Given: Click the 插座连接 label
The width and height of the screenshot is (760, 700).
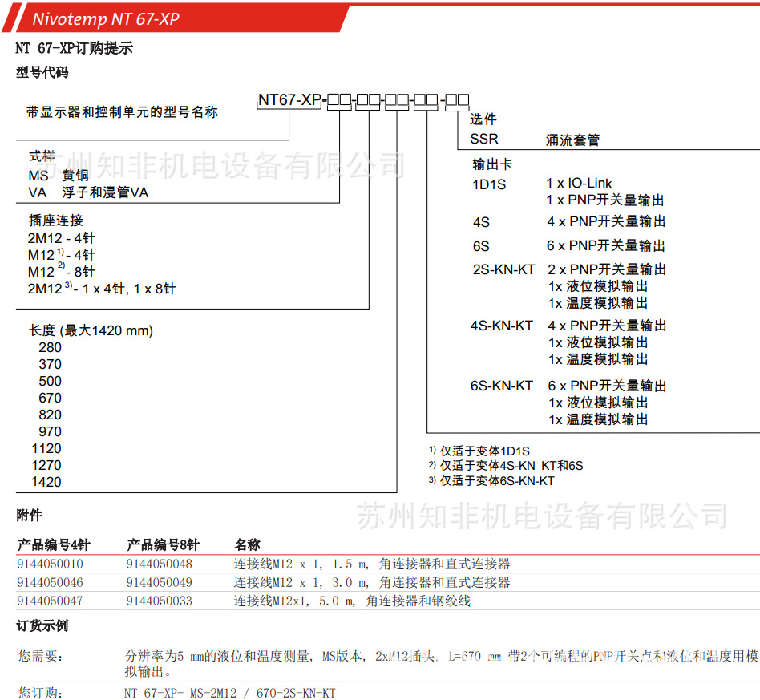Looking at the screenshot, I should click(56, 221).
